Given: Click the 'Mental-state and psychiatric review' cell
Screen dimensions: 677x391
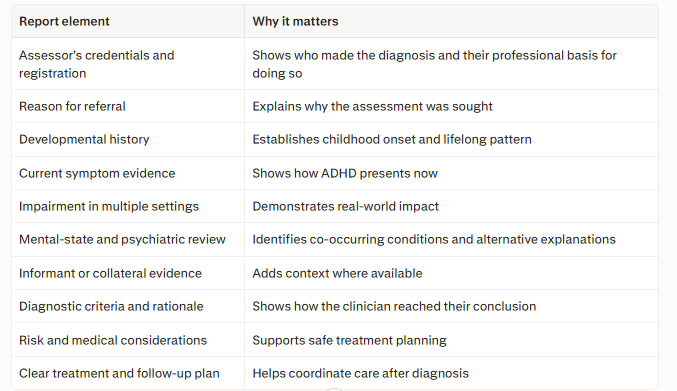Looking at the screenshot, I should click(x=128, y=240).
